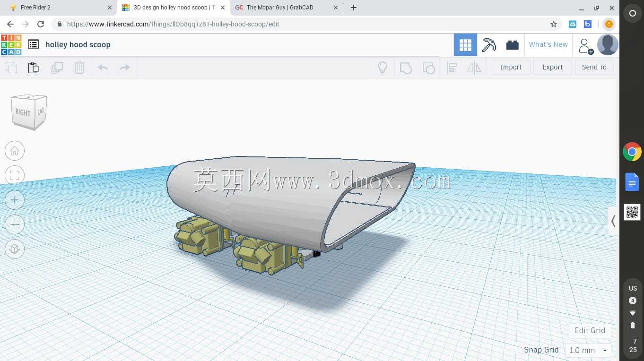This screenshot has height=361, width=644.
Task: Open Blocks mode pickaxe icon
Action: [x=489, y=45]
